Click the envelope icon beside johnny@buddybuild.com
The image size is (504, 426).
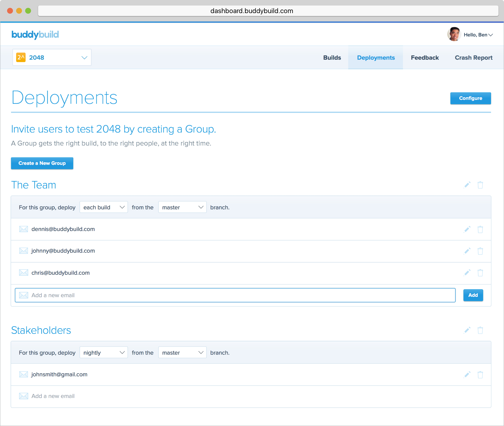click(x=23, y=251)
